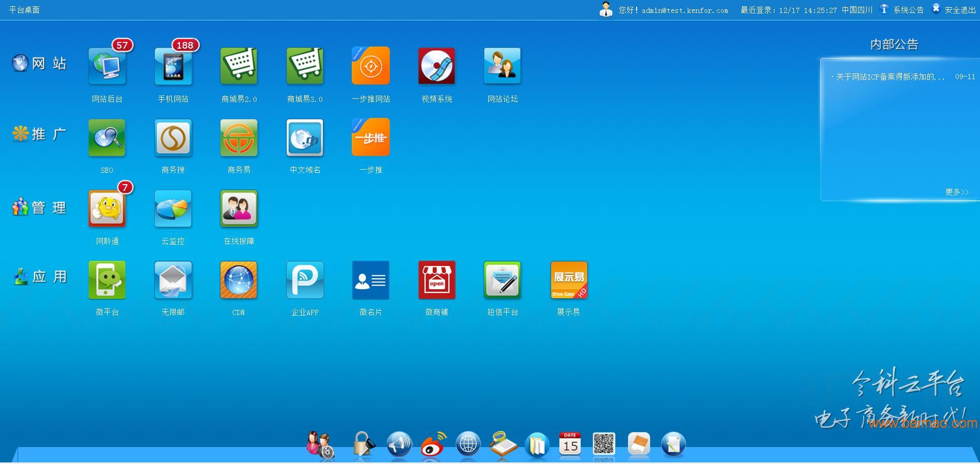This screenshot has width=980, height=464.
Task: Open the 更多>> link in 内部公告 panel
Action: pos(957,192)
